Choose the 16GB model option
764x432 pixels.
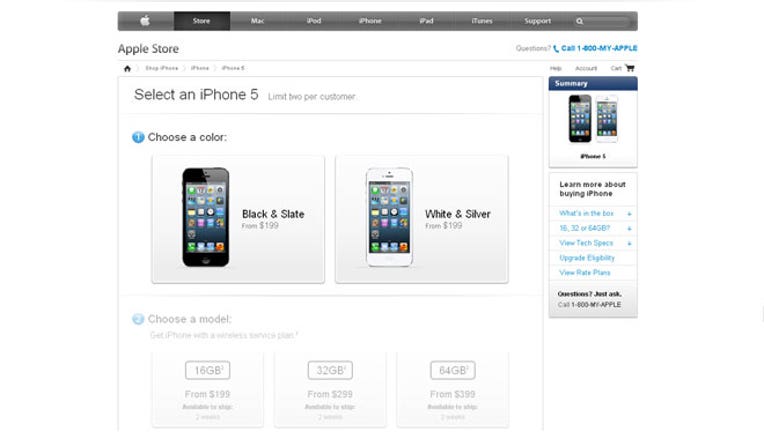(x=208, y=390)
